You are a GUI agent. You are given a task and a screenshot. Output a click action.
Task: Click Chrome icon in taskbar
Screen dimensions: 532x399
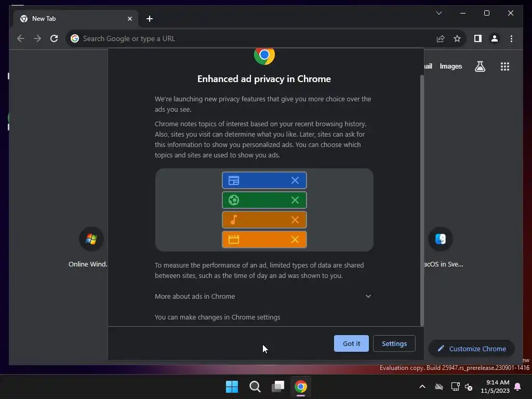click(x=301, y=387)
